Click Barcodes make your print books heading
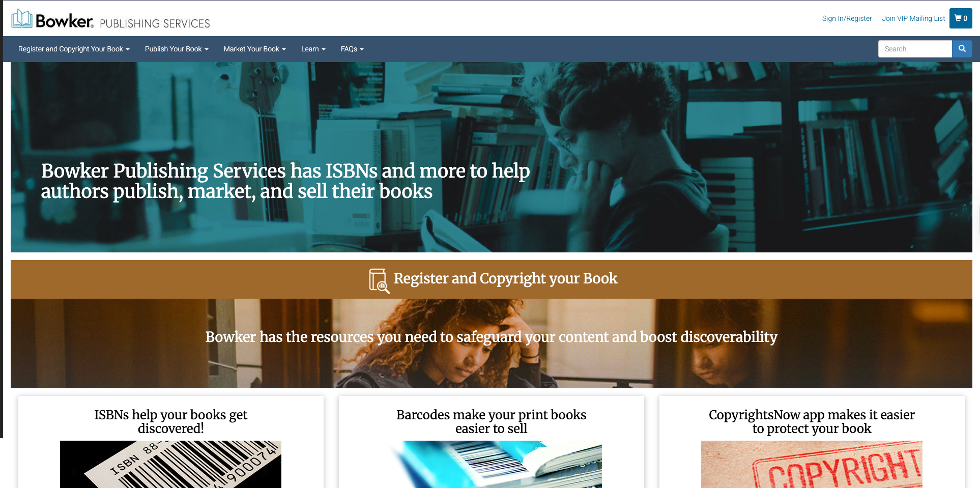The image size is (980, 488). (492, 421)
